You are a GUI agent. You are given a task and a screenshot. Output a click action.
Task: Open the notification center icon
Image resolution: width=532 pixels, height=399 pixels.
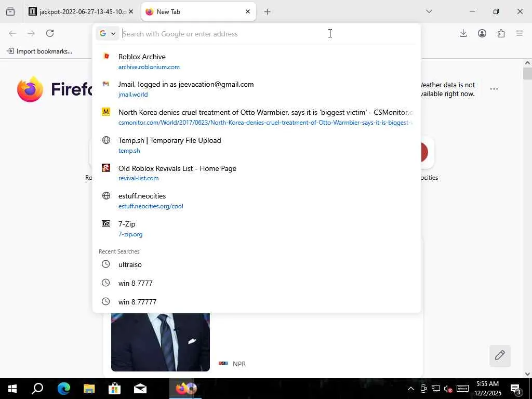pyautogui.click(x=516, y=389)
